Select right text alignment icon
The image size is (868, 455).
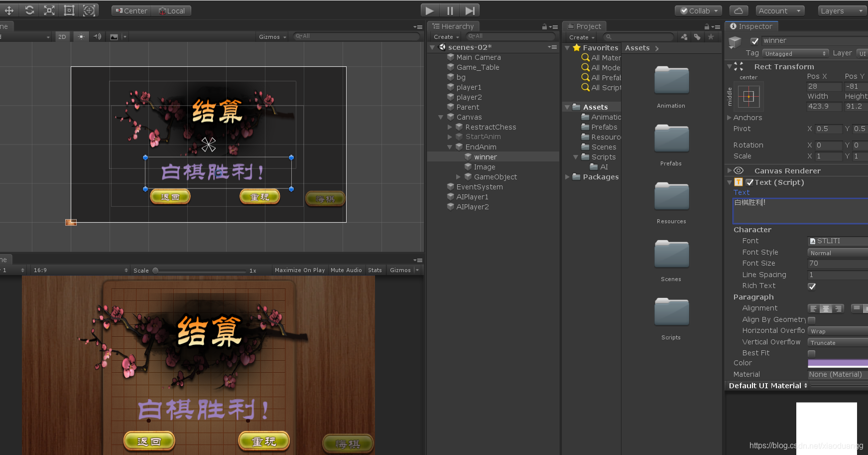point(838,308)
